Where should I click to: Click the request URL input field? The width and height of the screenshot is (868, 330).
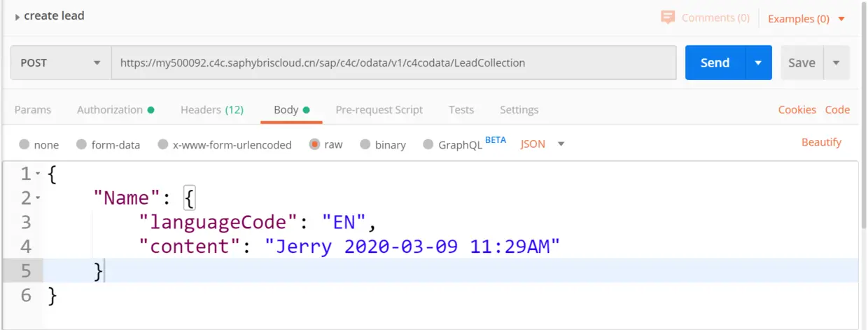(393, 63)
